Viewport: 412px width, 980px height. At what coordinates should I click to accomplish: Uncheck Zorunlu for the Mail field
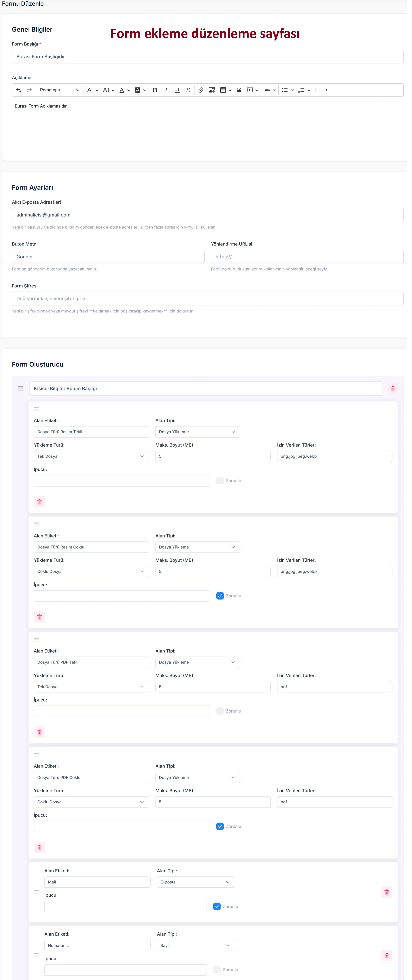tap(217, 907)
